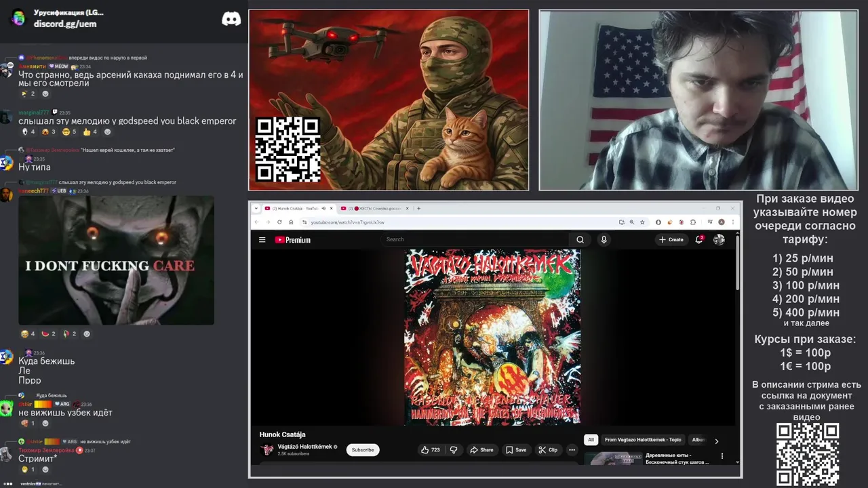Add reaction to the I DONT CARE image
This screenshot has width=868, height=488.
point(86,333)
